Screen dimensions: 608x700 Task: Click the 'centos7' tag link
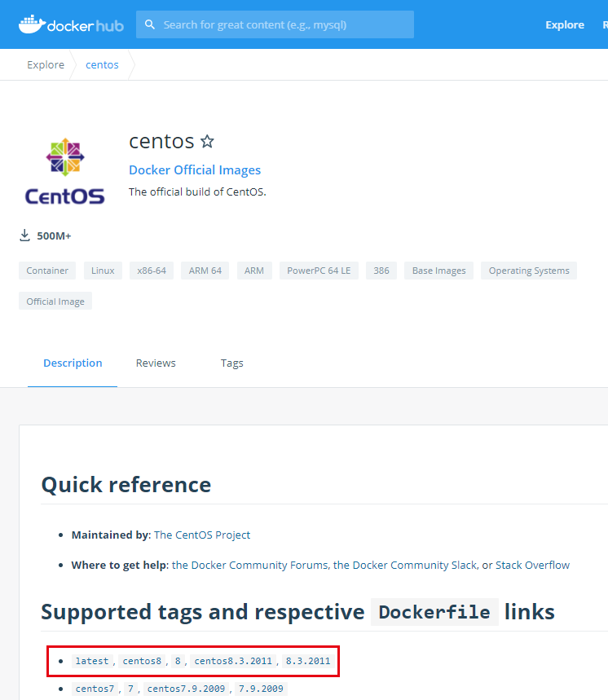(x=95, y=689)
